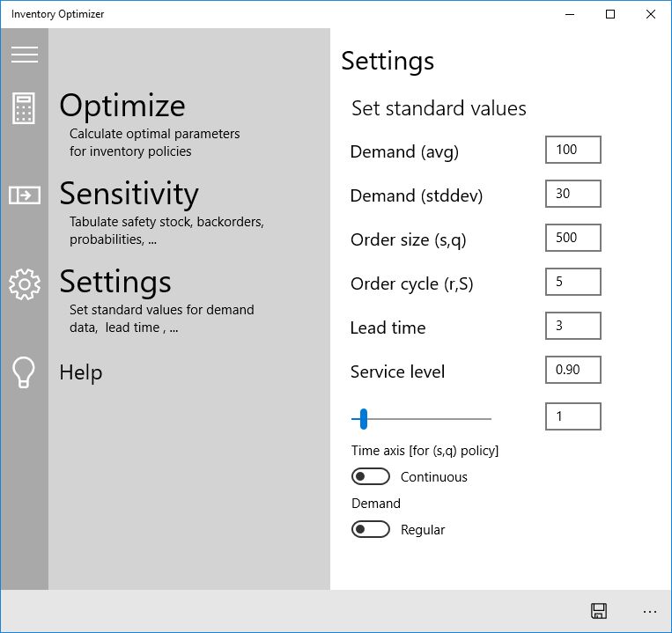Open Help via the lightbulb icon
This screenshot has width=672, height=633.
24,372
